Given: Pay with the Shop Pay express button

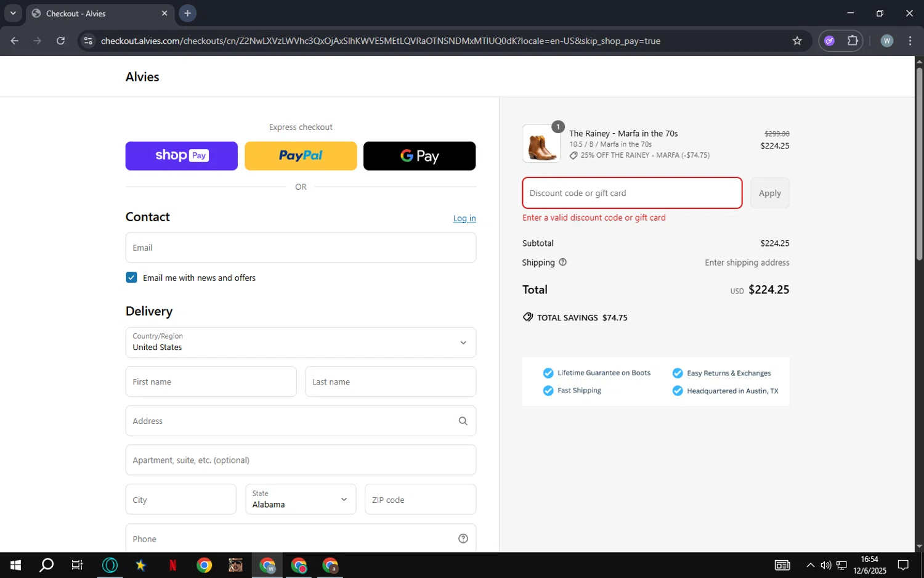Looking at the screenshot, I should [x=181, y=156].
